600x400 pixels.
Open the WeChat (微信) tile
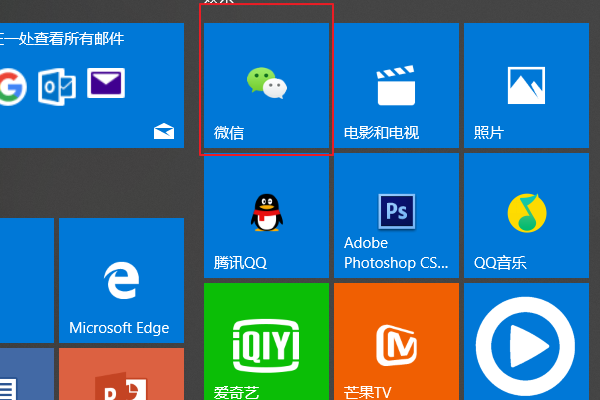[x=266, y=85]
